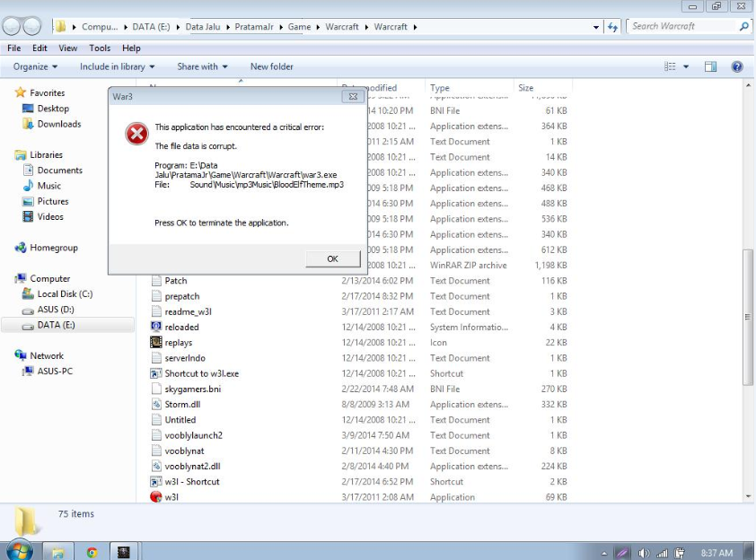This screenshot has height=560, width=756.
Task: Select the Patch text document
Action: point(175,281)
